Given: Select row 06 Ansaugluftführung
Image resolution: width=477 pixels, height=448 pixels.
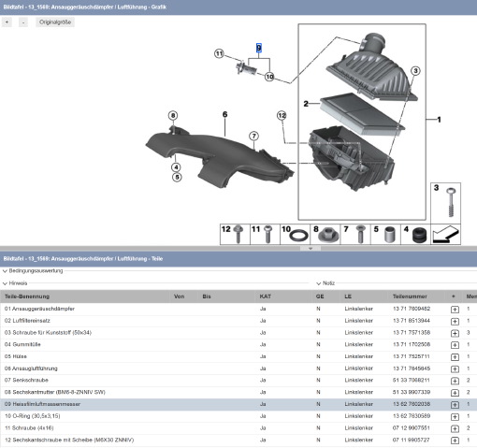Looking at the screenshot, I should tap(238, 369).
